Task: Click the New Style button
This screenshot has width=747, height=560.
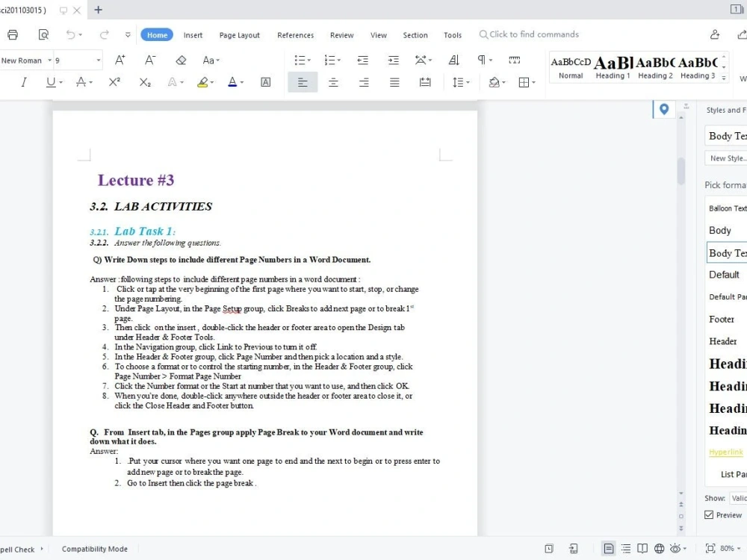Action: pyautogui.click(x=725, y=158)
